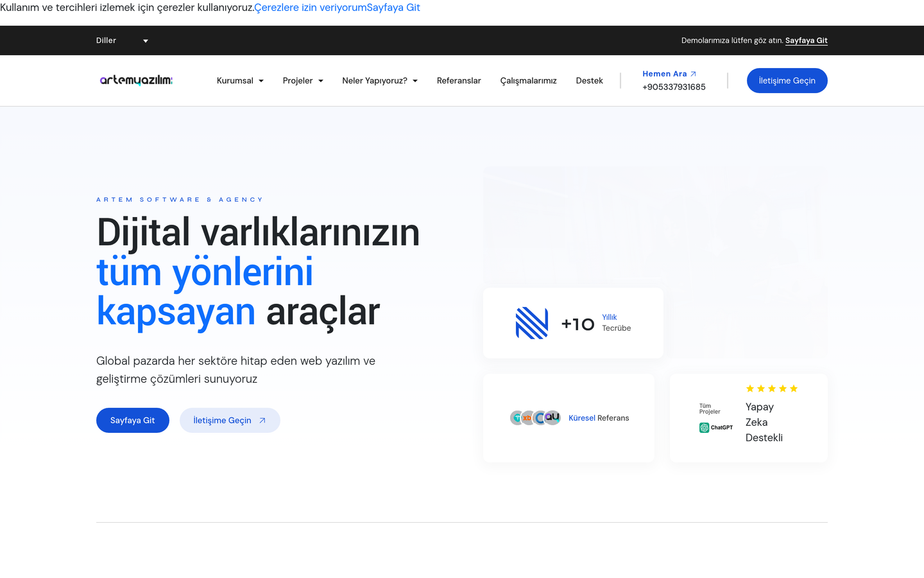Image resolution: width=924 pixels, height=578 pixels.
Task: Click the Projeler dropdown caret
Action: pos(321,81)
